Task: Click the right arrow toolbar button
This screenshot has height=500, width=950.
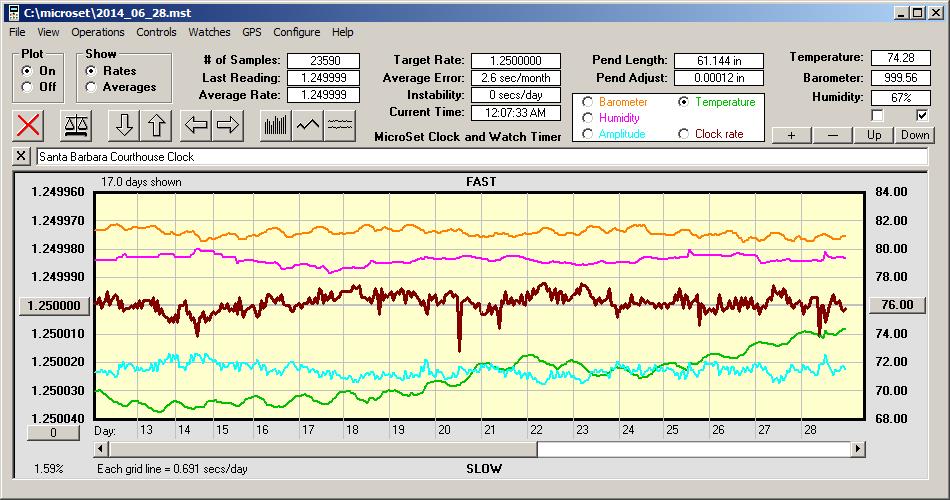Action: 228,125
